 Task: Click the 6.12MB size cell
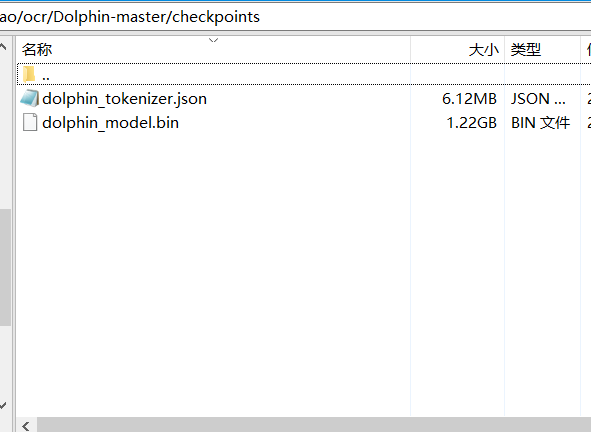[x=469, y=99]
